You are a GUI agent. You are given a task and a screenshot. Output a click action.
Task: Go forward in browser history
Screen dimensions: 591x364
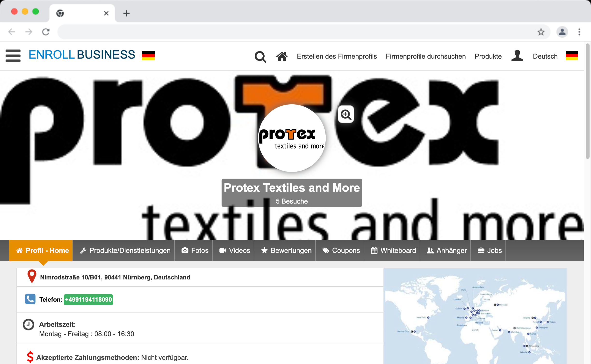coord(29,32)
